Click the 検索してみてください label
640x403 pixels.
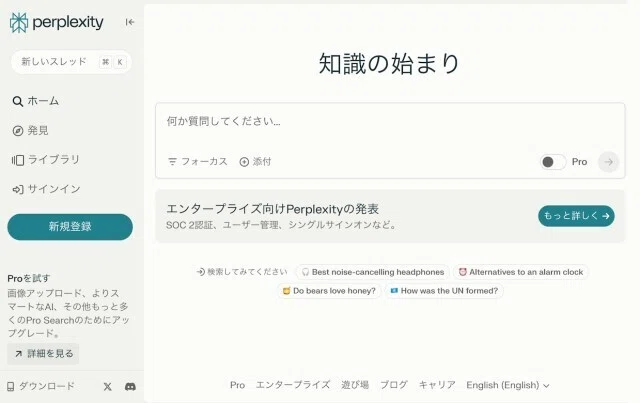242,272
